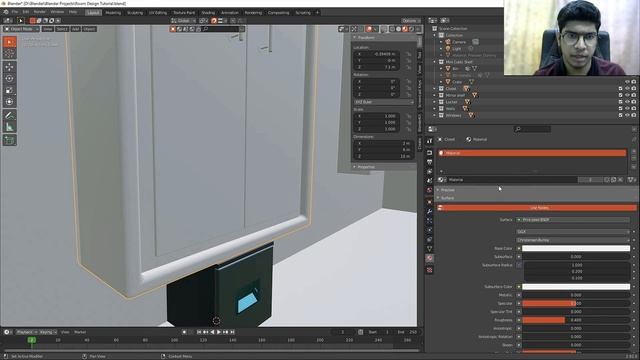Open the viewport Add menu

[76, 29]
